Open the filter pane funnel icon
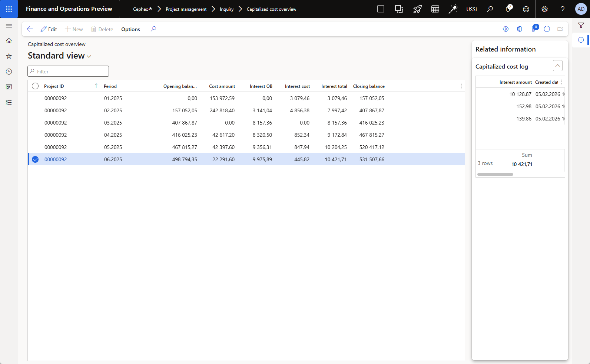The width and height of the screenshot is (590, 364). point(581,25)
